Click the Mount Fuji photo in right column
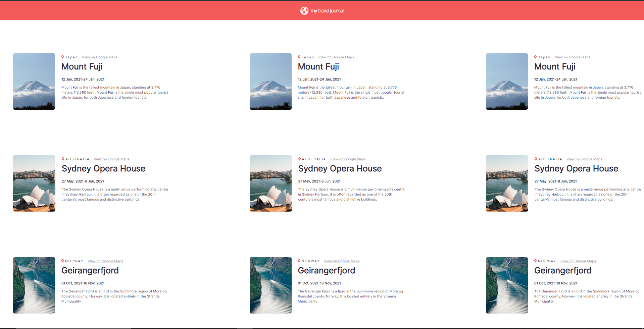The image size is (644, 329). coord(507,81)
